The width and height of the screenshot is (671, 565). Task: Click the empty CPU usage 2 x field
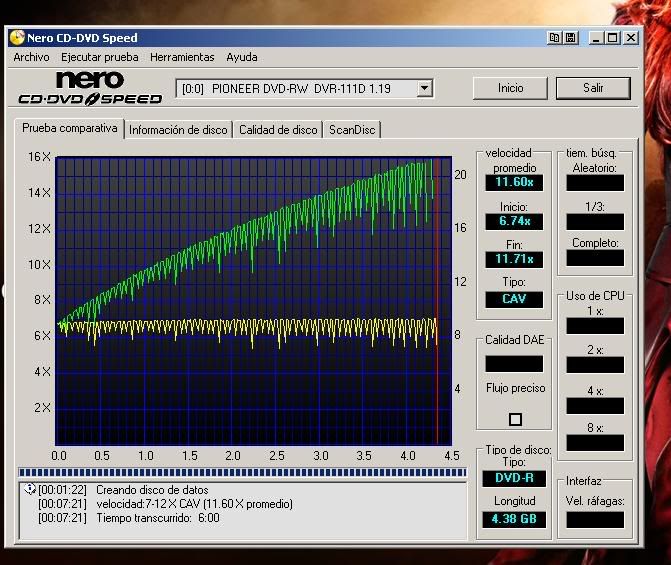pos(595,365)
